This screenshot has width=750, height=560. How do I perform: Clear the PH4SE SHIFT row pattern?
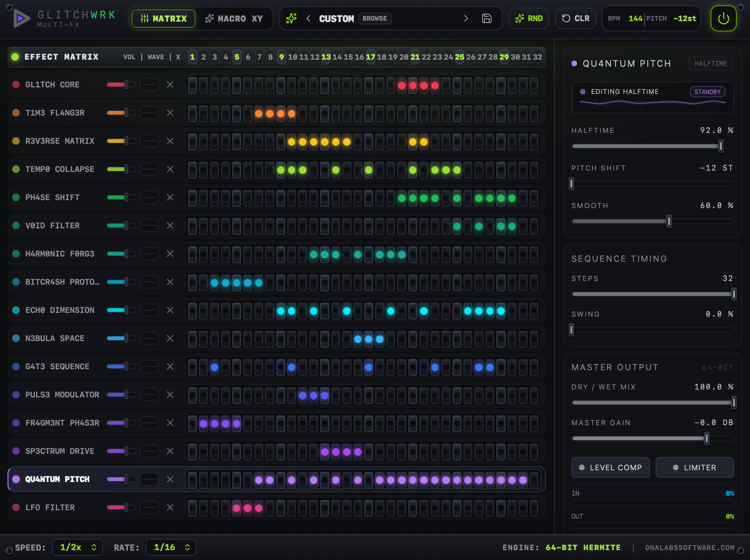point(170,197)
